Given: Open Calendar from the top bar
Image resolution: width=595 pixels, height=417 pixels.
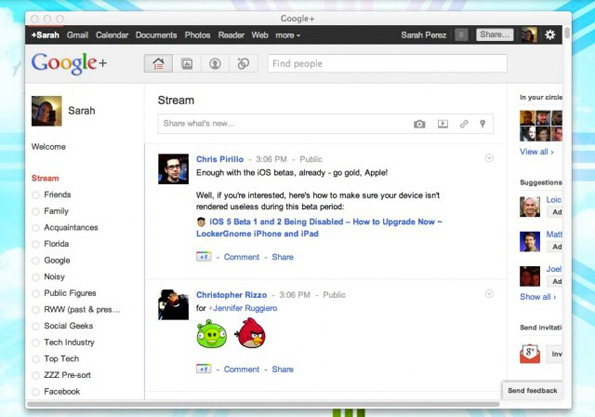Looking at the screenshot, I should (112, 35).
